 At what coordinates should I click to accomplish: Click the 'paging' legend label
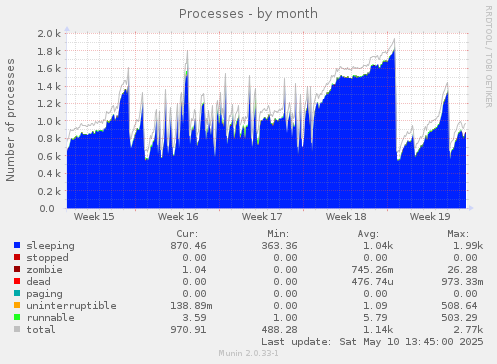[x=44, y=294]
